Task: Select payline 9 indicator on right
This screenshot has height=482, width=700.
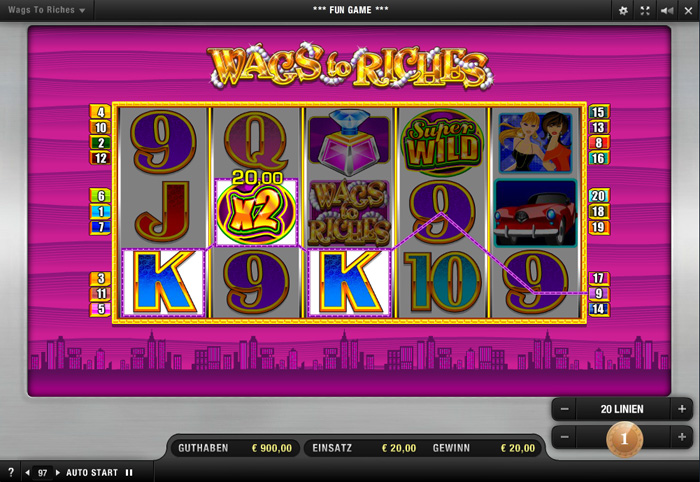Action: click(599, 293)
